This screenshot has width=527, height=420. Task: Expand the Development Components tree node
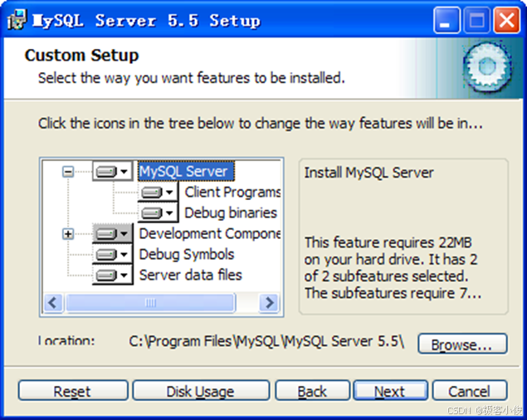pos(68,234)
